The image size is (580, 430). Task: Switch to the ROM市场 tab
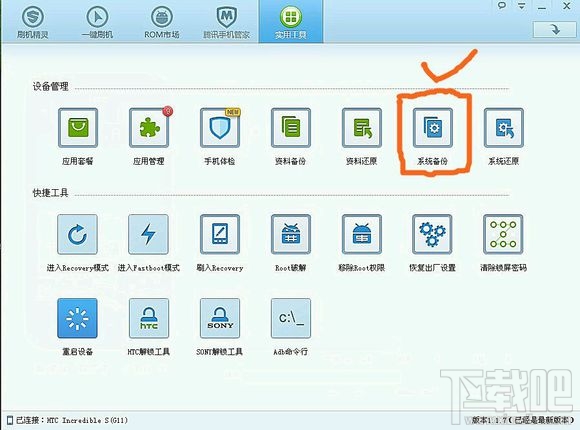point(162,21)
